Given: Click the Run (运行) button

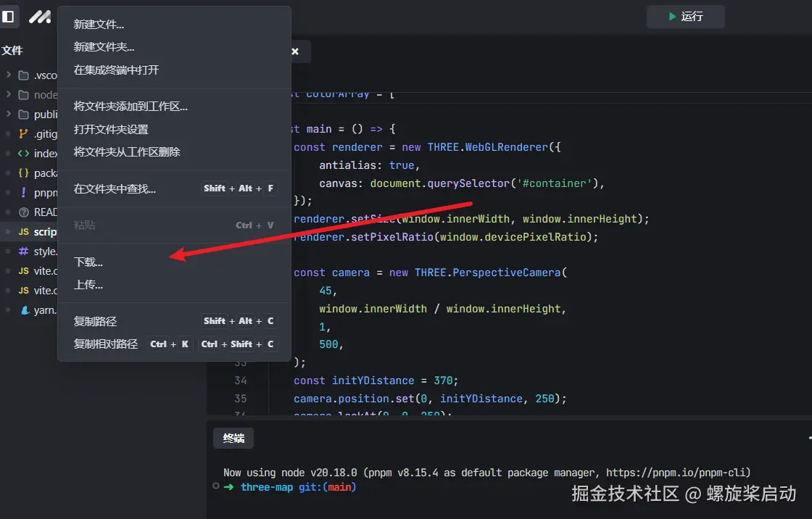Looking at the screenshot, I should (685, 17).
